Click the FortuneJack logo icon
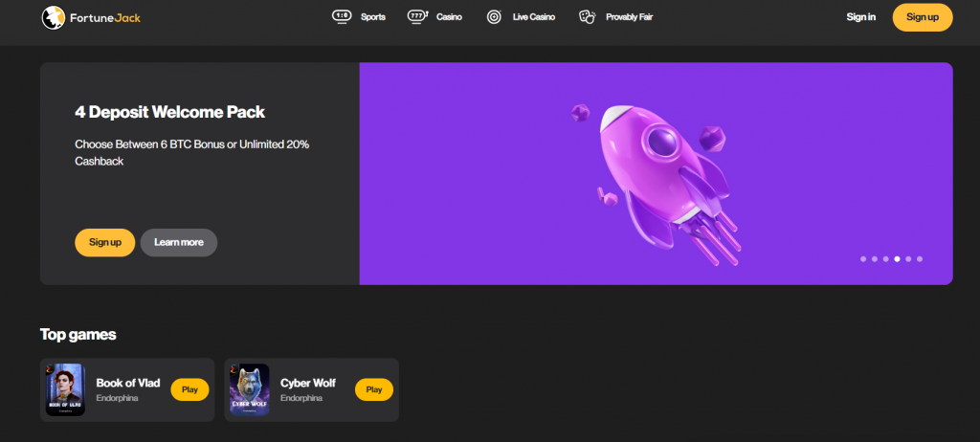 tap(53, 17)
